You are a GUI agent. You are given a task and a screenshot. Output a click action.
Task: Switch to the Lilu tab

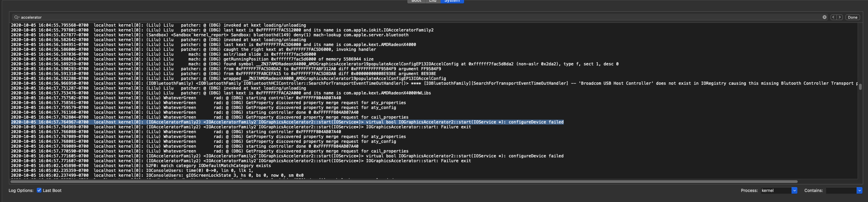coord(433,1)
